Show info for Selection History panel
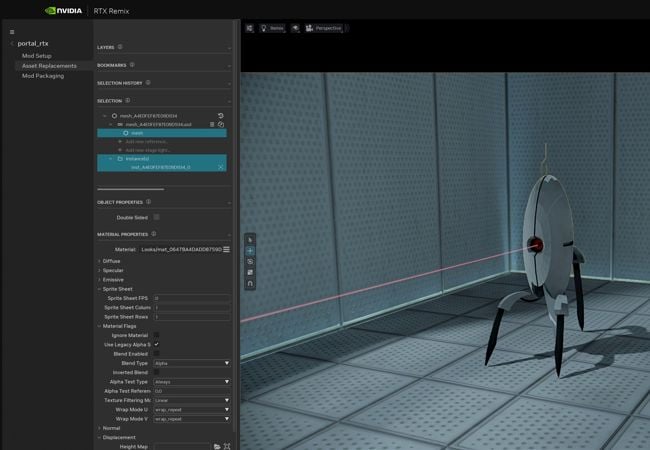Screen dimensions: 650x450 tap(148, 82)
